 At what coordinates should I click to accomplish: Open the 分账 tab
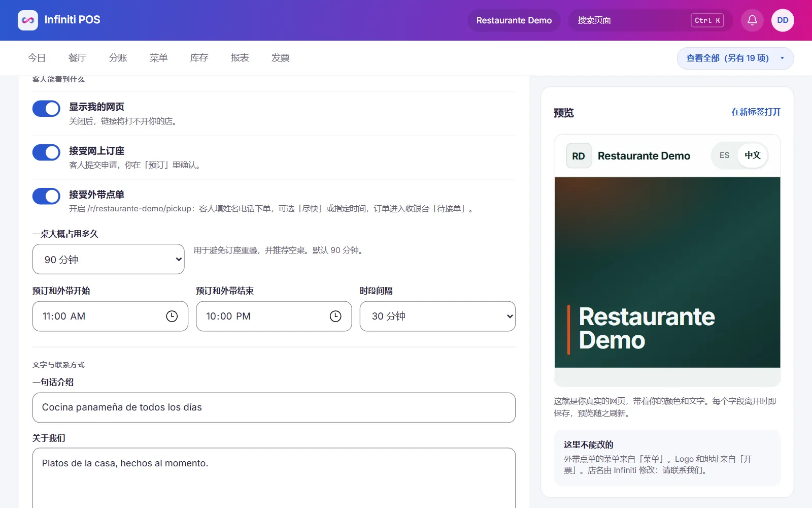(118, 58)
